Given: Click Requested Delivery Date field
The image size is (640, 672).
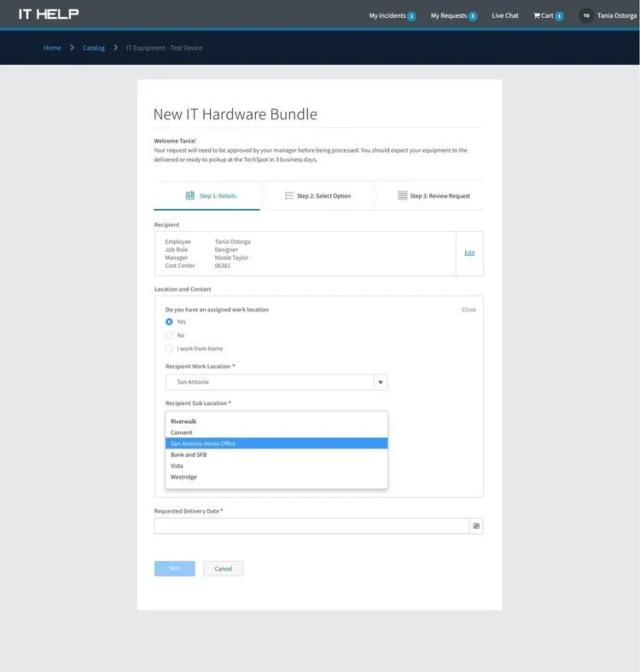Looking at the screenshot, I should click(311, 526).
